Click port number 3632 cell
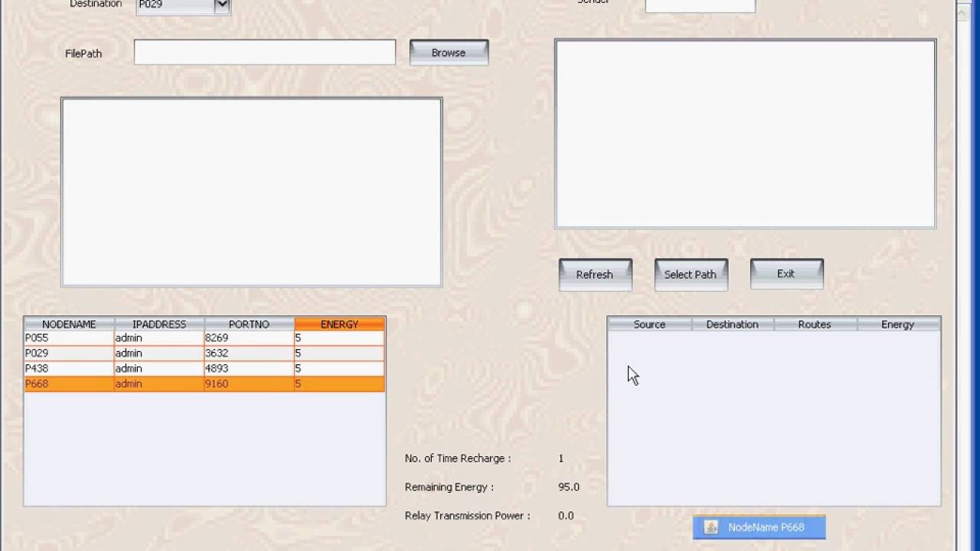The width and height of the screenshot is (980, 551). click(x=249, y=354)
